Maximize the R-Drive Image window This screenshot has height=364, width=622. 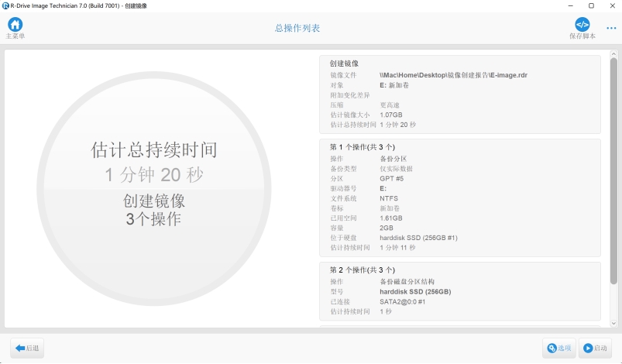pyautogui.click(x=591, y=5)
